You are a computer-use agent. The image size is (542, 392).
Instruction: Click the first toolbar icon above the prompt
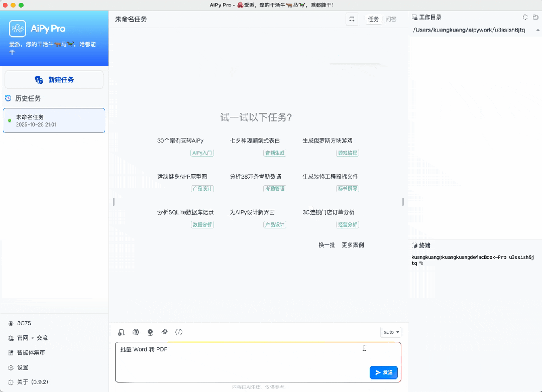click(x=121, y=332)
